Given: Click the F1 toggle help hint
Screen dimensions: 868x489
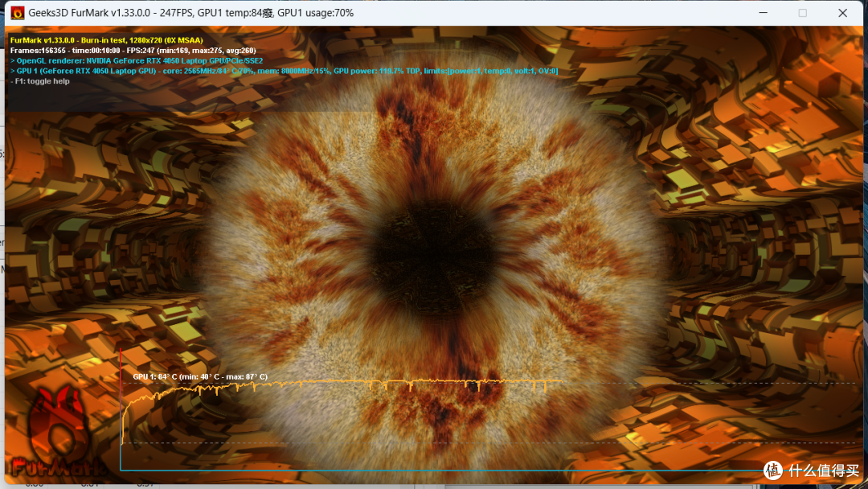Looking at the screenshot, I should [x=40, y=81].
